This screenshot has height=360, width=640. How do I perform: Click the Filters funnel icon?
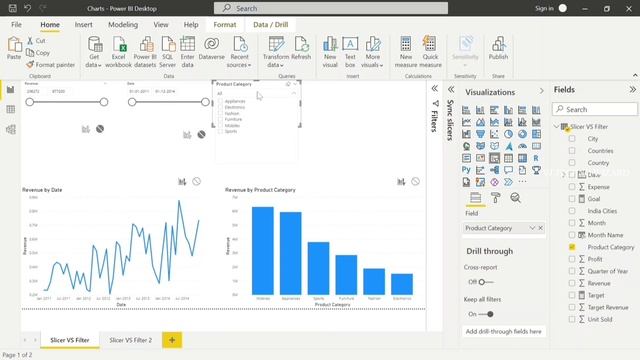pyautogui.click(x=435, y=103)
